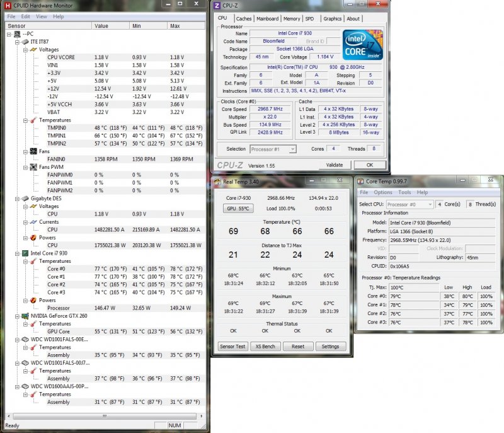The height and width of the screenshot is (433, 504).
Task: Switch to the SPD tab in CPU-Z
Action: pyautogui.click(x=309, y=19)
